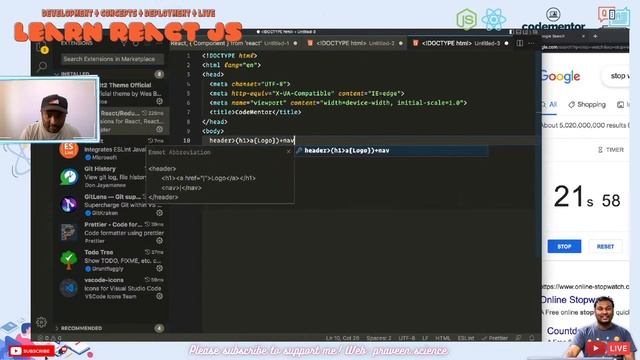Open settings gear for Theme Official extension
Viewport: 640px width, 360px height.
[x=160, y=101]
